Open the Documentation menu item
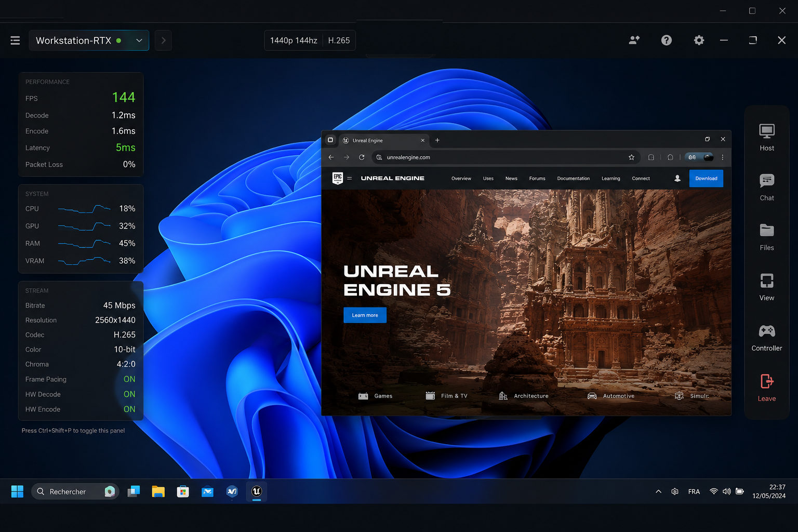 pos(574,178)
